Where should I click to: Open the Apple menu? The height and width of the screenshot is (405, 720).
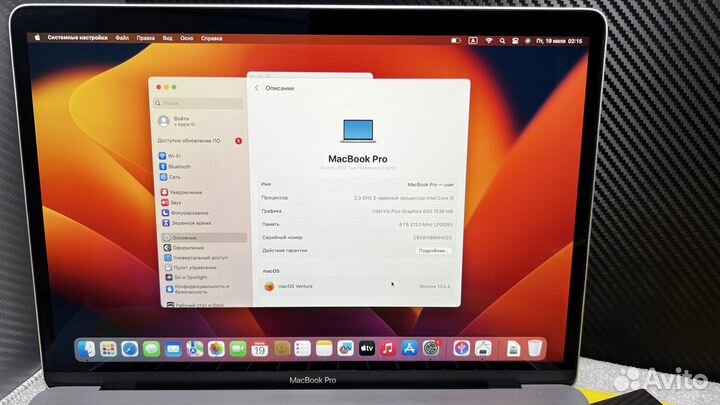click(37, 38)
